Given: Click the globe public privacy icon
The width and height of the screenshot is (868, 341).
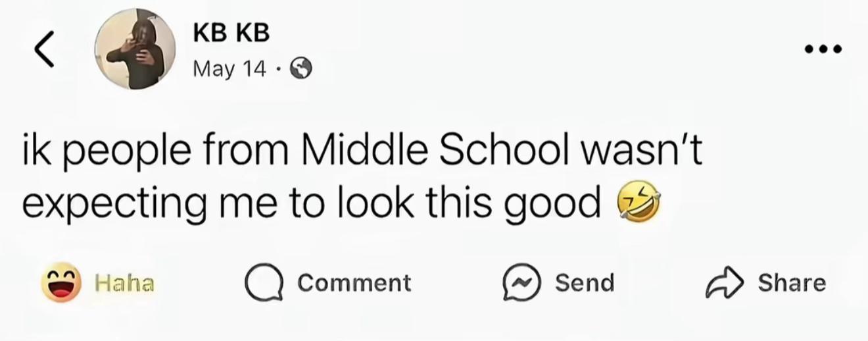Looking at the screenshot, I should 301,69.
